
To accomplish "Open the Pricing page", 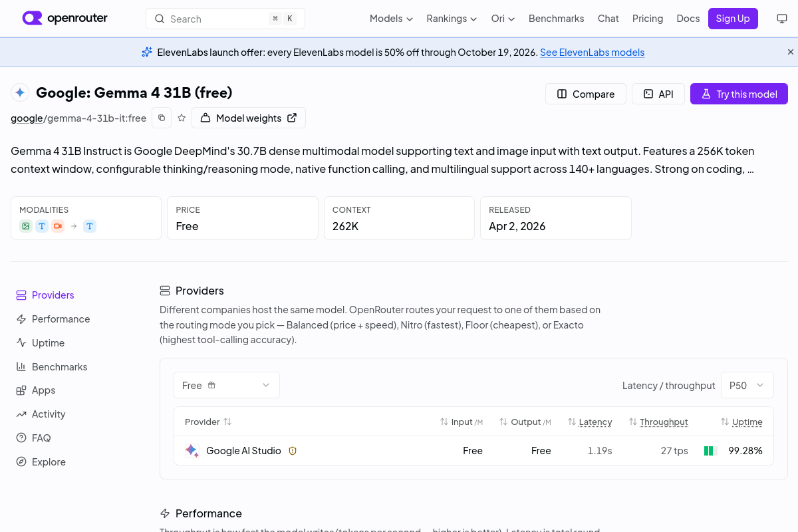I will (648, 19).
